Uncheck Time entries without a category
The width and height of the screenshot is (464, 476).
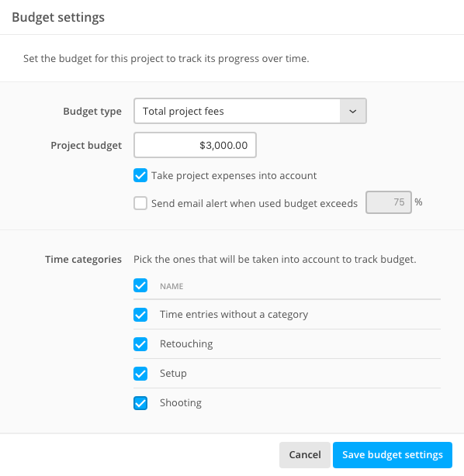[140, 315]
